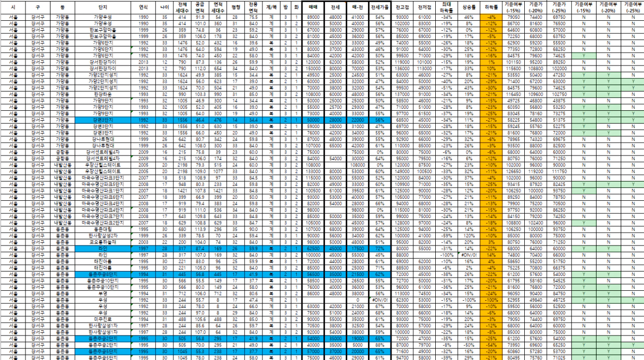This screenshot has height=360, width=644.
Task: Select the 나이 header cell
Action: [165, 8]
